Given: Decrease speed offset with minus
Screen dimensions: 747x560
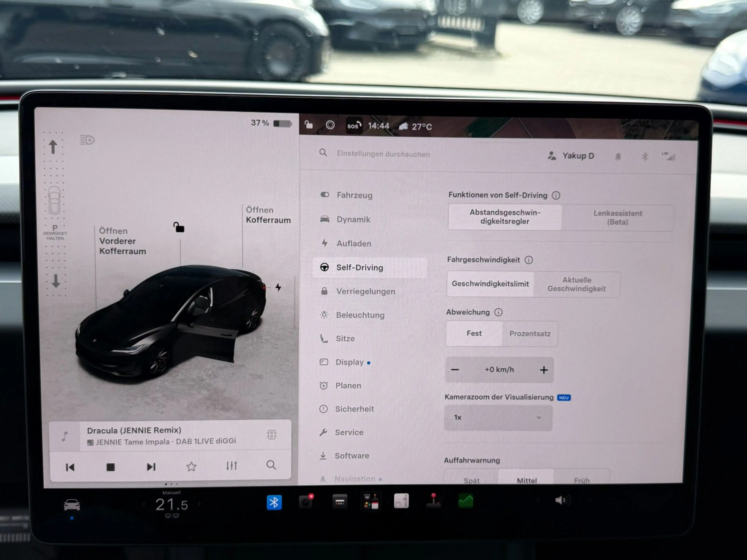Looking at the screenshot, I should (x=455, y=370).
